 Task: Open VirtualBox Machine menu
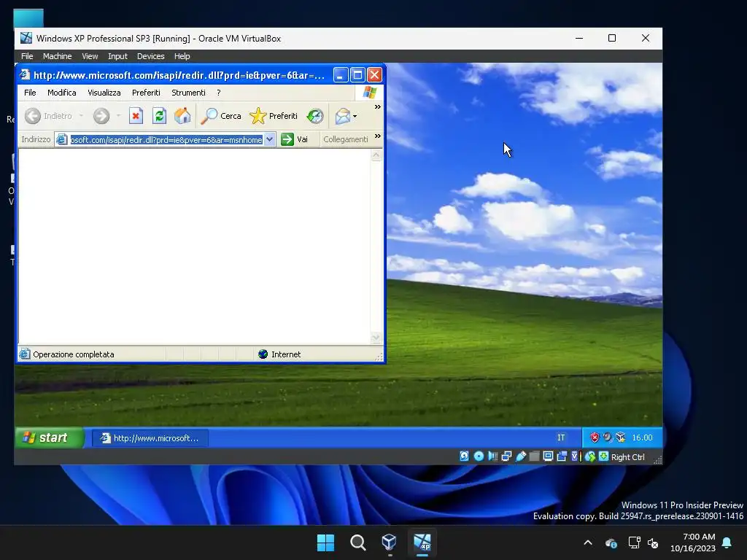pyautogui.click(x=57, y=56)
